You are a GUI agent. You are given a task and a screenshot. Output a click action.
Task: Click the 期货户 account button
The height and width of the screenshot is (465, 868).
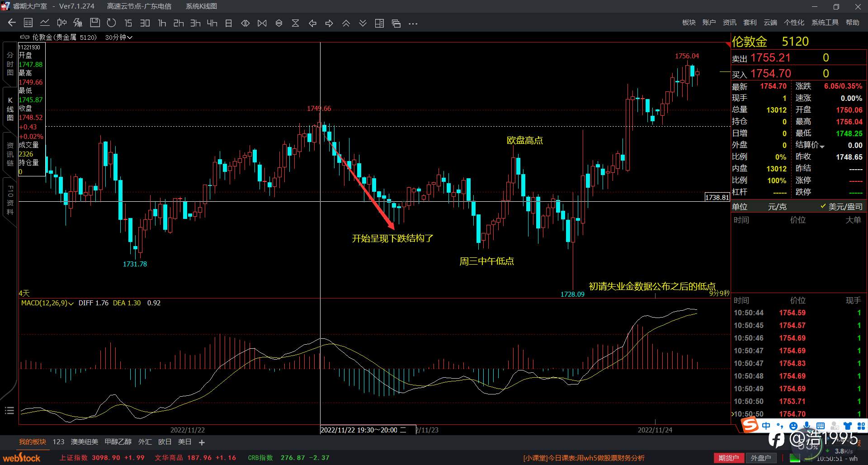point(729,458)
